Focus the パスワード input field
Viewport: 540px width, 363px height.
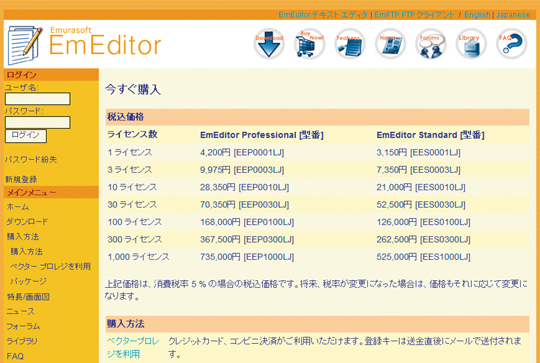point(38,122)
